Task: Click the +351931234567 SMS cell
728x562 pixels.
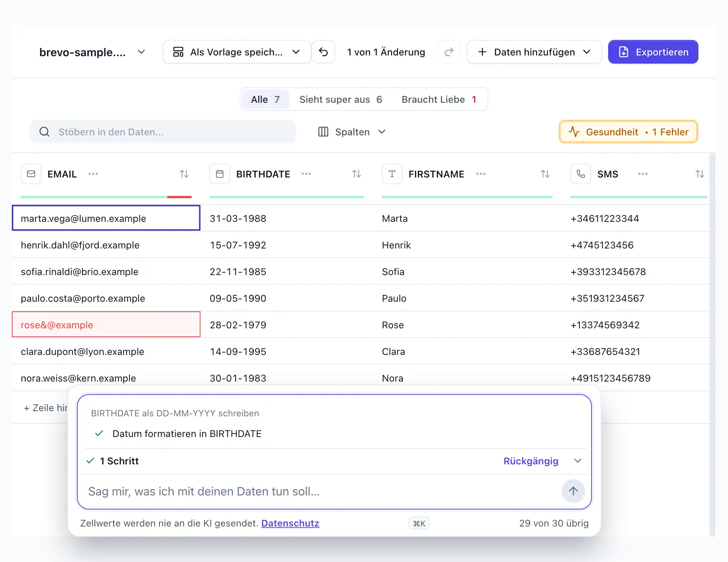Action: click(x=636, y=298)
